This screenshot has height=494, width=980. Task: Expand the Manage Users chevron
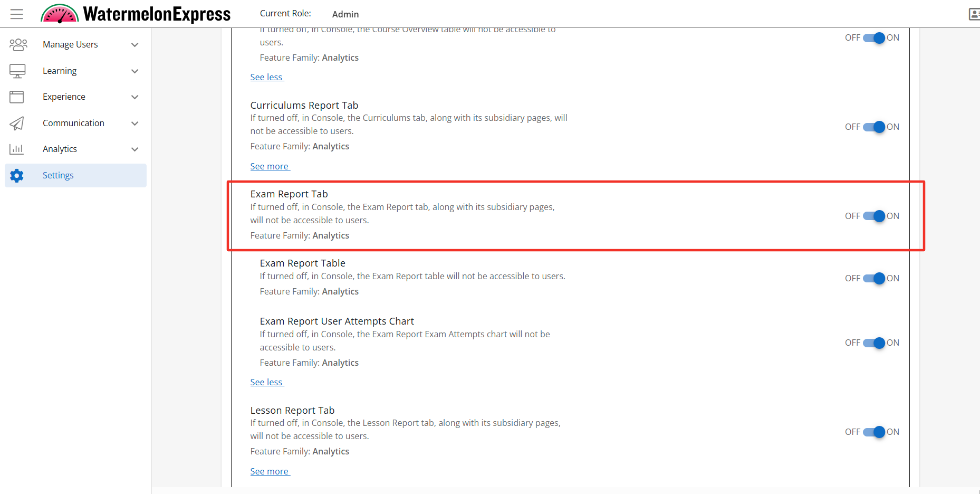click(135, 45)
